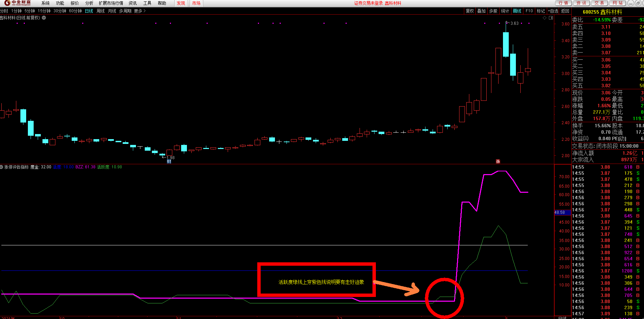The height and width of the screenshot is (319, 644).
Task: Click the 返回 back button
Action: pyautogui.click(x=565, y=11)
